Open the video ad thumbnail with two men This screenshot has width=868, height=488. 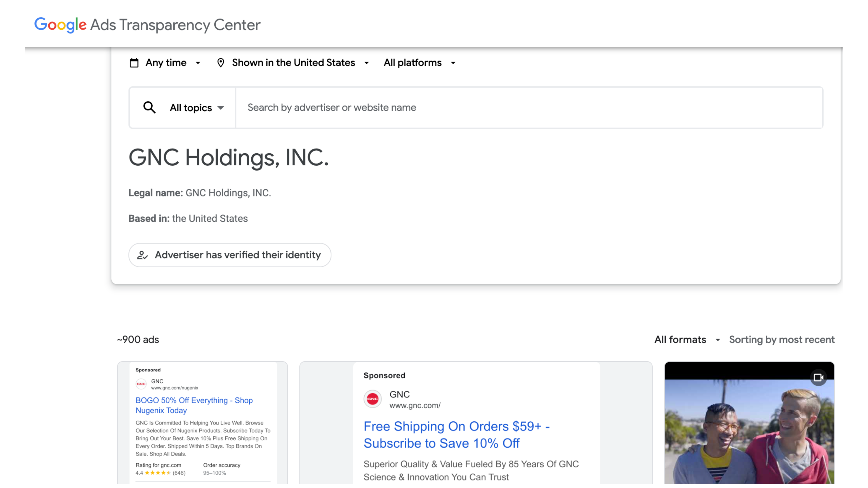point(749,431)
